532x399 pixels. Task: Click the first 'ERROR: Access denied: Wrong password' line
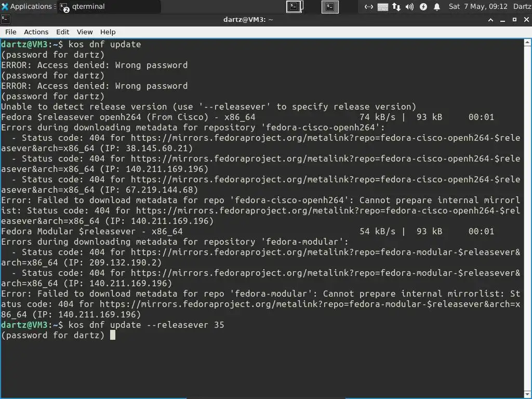tap(95, 65)
